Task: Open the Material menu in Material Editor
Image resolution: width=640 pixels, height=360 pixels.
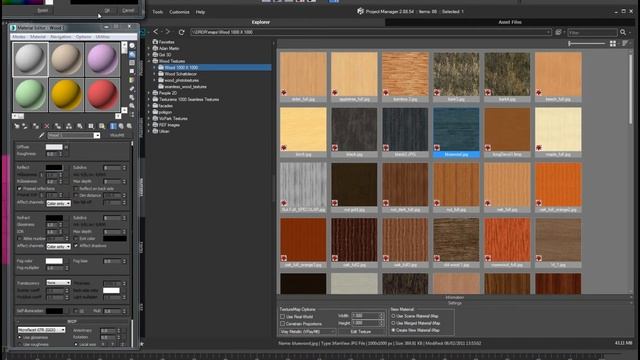Action: coord(38,37)
